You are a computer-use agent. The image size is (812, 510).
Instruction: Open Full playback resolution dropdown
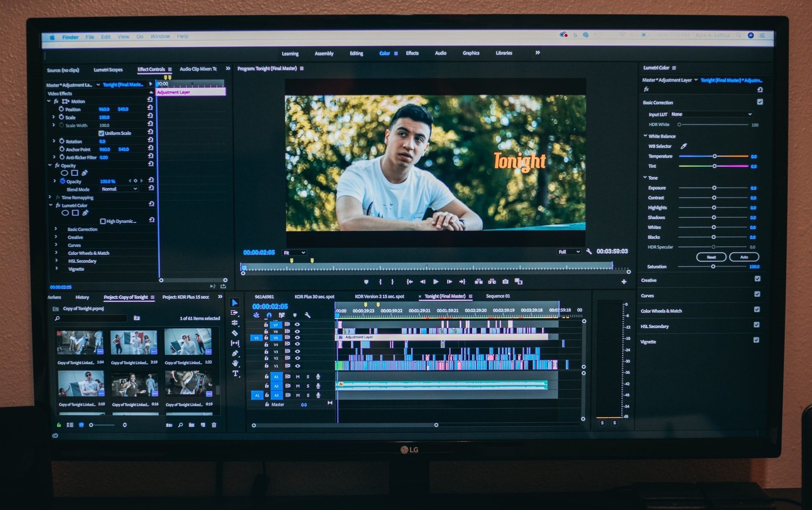pyautogui.click(x=569, y=252)
